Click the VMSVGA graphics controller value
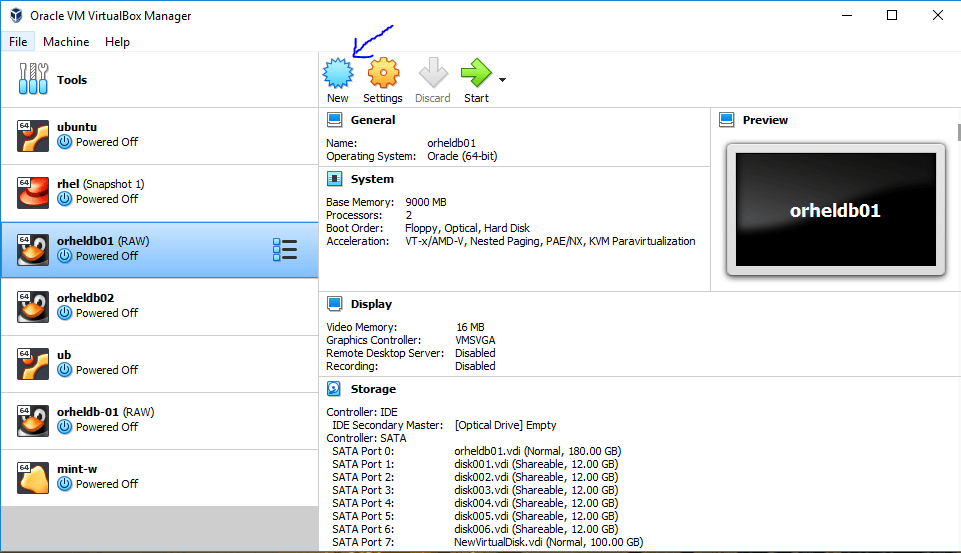The height and width of the screenshot is (553, 961). (475, 340)
